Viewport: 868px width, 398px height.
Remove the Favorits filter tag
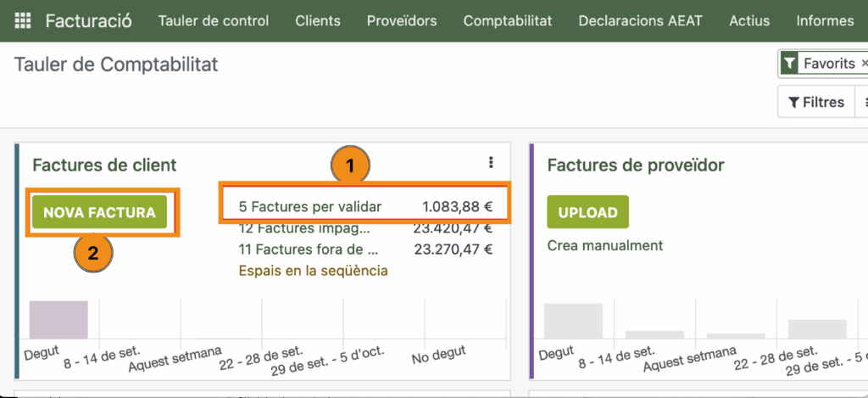(x=863, y=64)
